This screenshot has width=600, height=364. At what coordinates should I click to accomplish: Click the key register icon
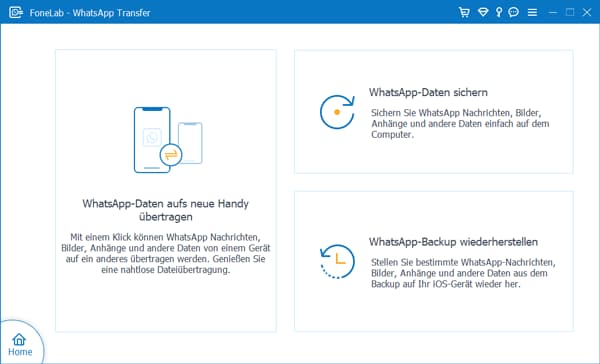(499, 12)
